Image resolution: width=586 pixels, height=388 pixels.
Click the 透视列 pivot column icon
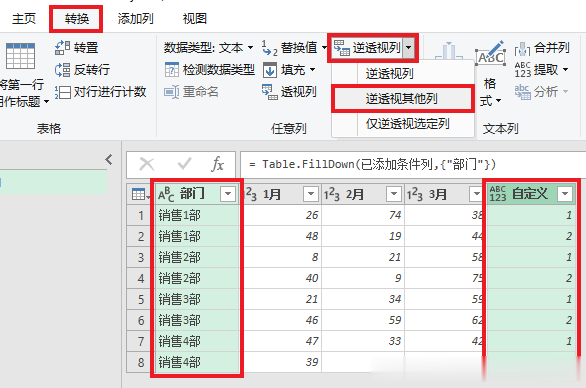[x=269, y=92]
